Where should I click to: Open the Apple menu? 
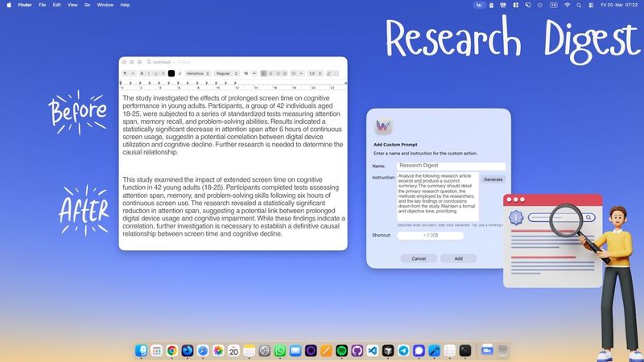[x=9, y=5]
